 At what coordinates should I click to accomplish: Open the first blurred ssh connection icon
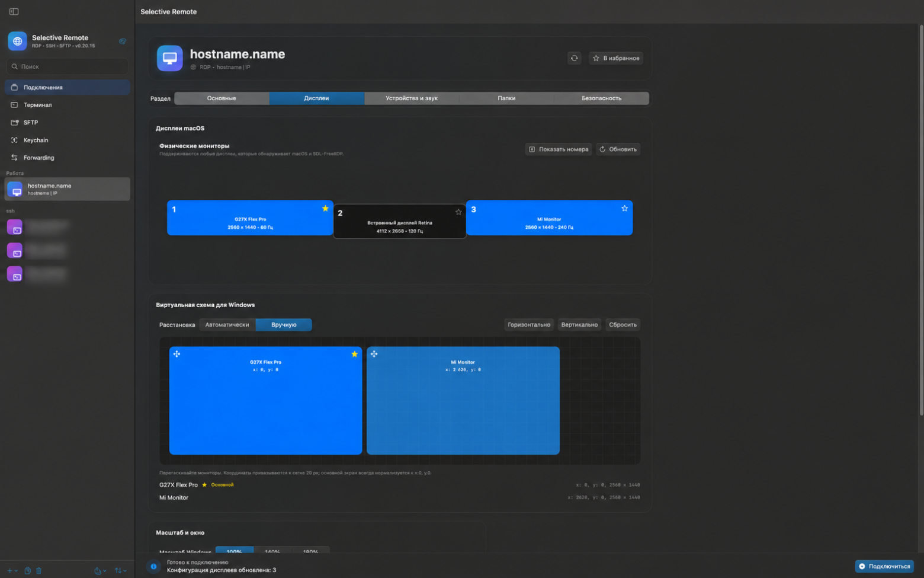click(15, 227)
